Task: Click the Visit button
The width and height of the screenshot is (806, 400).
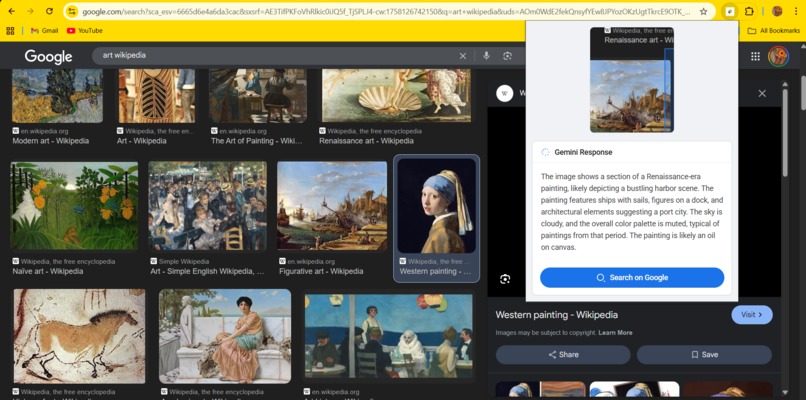Action: pyautogui.click(x=752, y=315)
